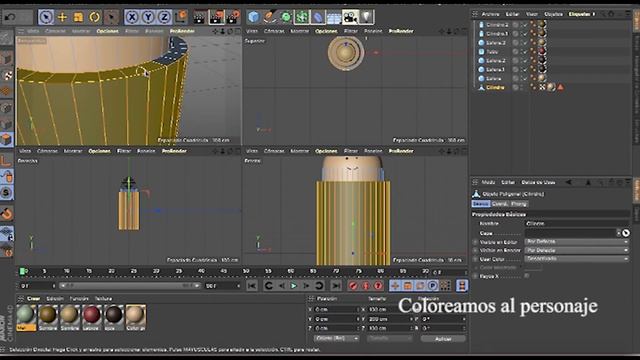Toggle layer dot of the bottom Esfera row
This screenshot has width=640, height=360.
tap(516, 78)
